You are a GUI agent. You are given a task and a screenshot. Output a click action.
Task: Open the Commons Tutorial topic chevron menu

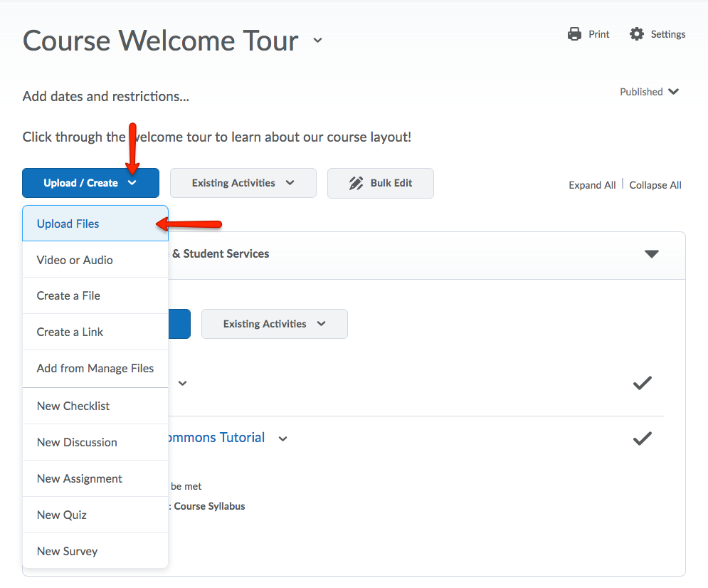[x=282, y=439]
